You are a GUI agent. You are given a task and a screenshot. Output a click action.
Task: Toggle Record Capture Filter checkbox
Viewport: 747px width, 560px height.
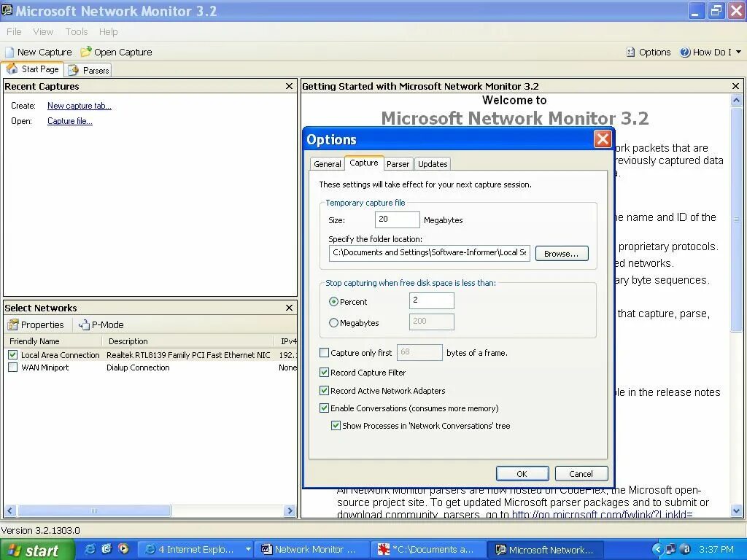(324, 373)
